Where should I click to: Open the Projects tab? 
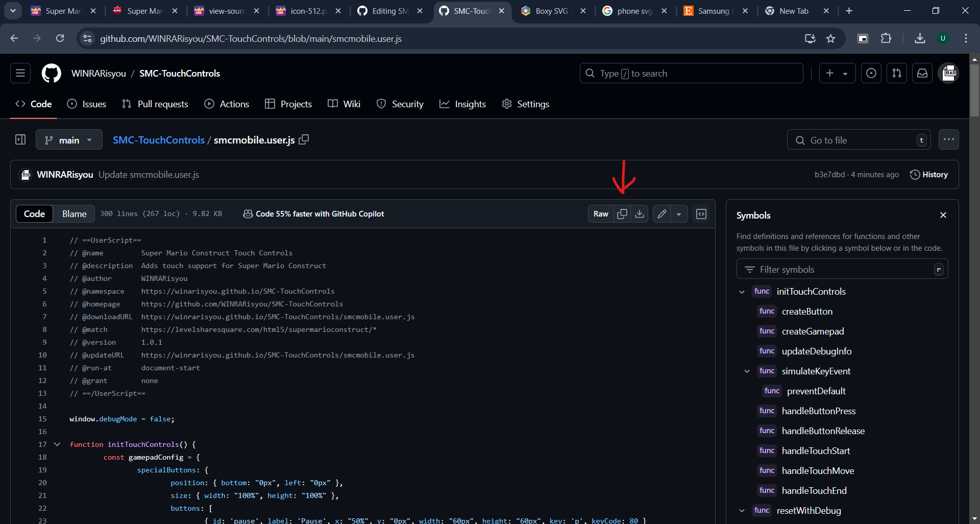click(288, 104)
